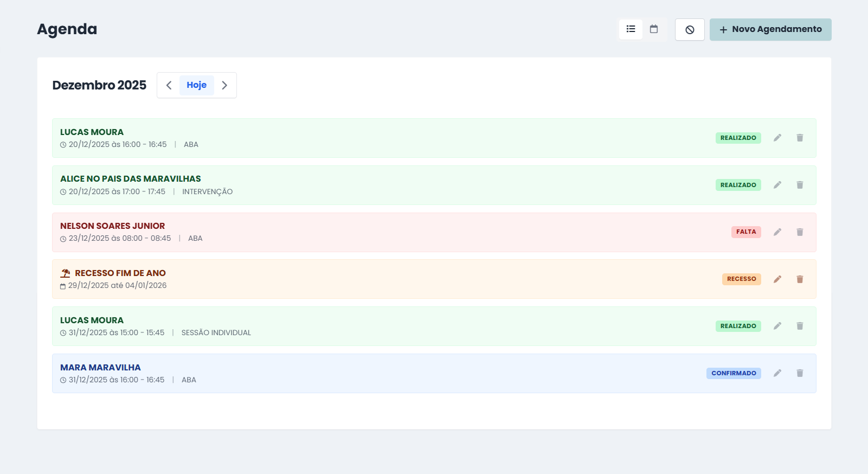Edit Alice no Pais das Maravilhas appointment
Image resolution: width=868 pixels, height=474 pixels.
point(777,185)
